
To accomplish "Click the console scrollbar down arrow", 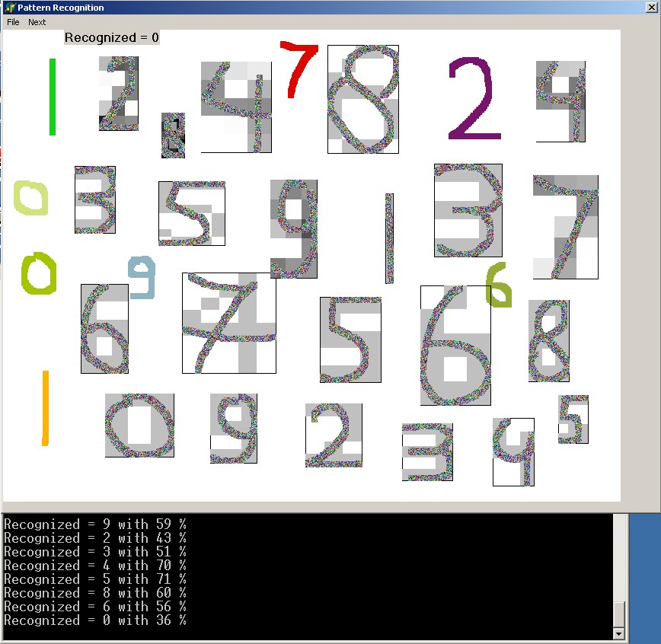I will (619, 633).
